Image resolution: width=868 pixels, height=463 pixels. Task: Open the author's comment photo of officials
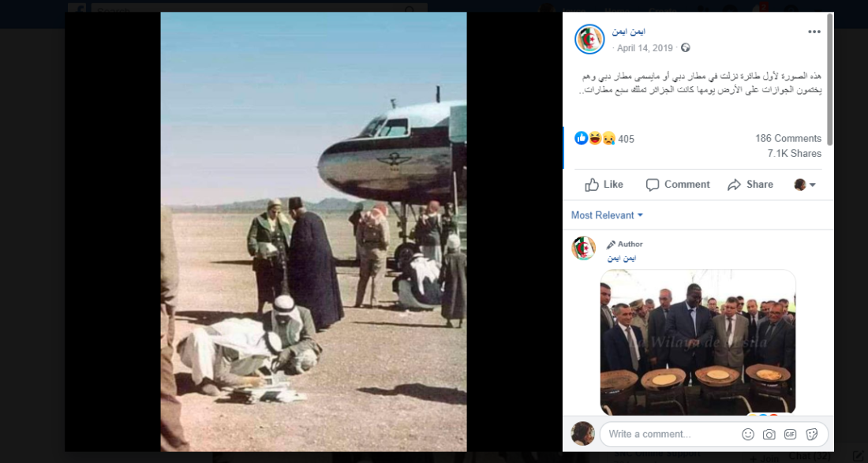[698, 342]
